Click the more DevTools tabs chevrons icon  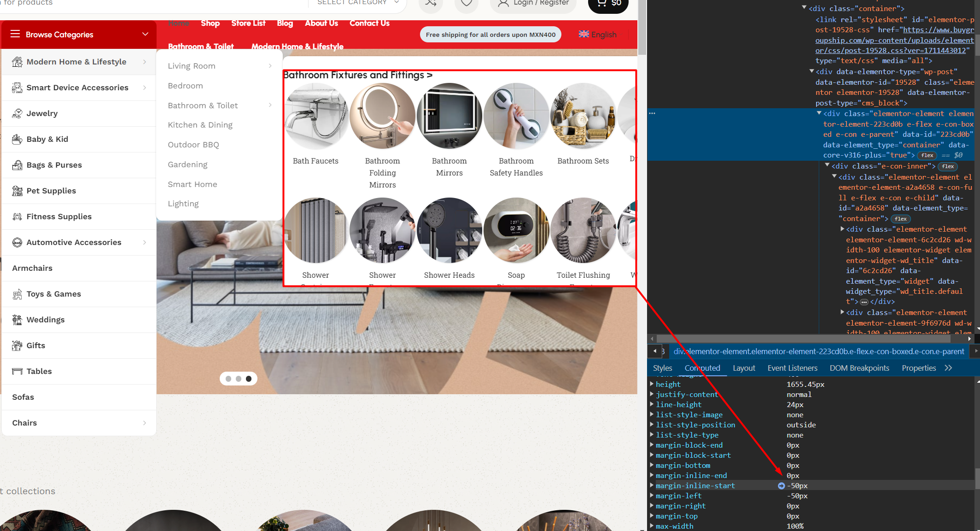tap(948, 368)
